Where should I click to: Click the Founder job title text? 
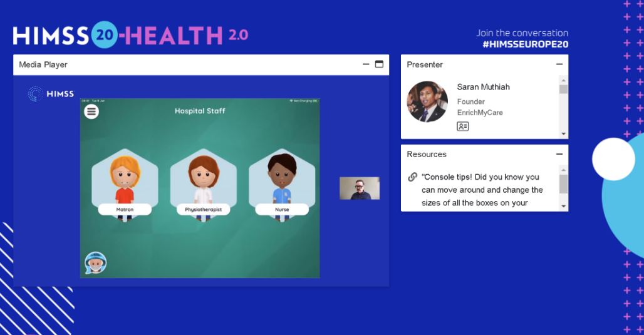click(x=470, y=101)
